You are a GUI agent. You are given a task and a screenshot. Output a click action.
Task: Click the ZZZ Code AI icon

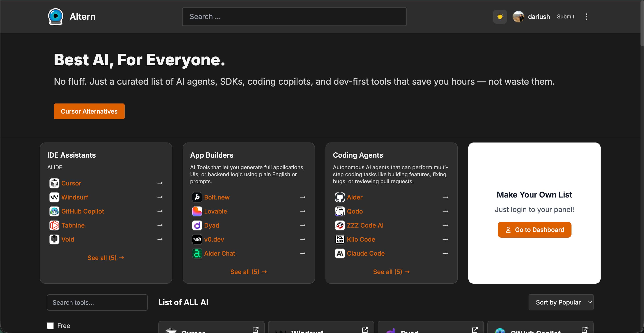(340, 225)
